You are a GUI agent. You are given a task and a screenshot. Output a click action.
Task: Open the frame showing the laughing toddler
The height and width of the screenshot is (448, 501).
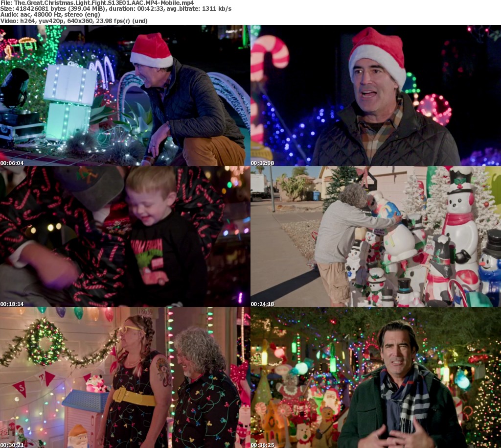(125, 236)
